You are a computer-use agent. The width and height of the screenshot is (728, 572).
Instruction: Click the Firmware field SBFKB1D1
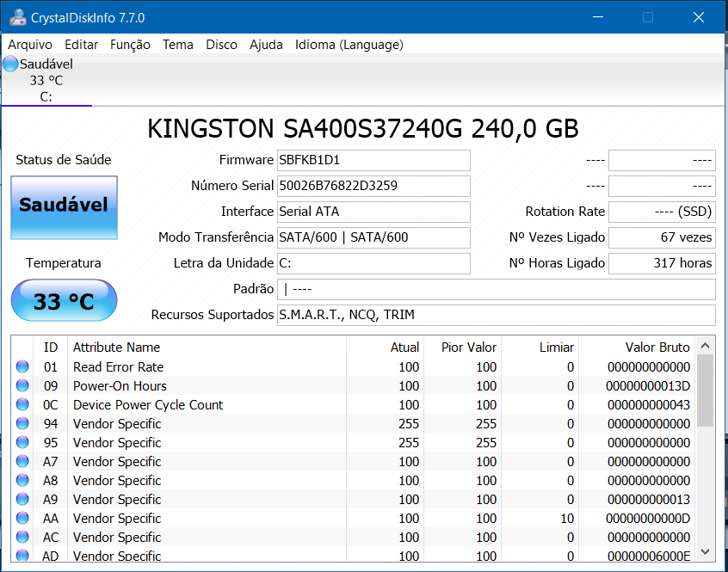pos(373,160)
